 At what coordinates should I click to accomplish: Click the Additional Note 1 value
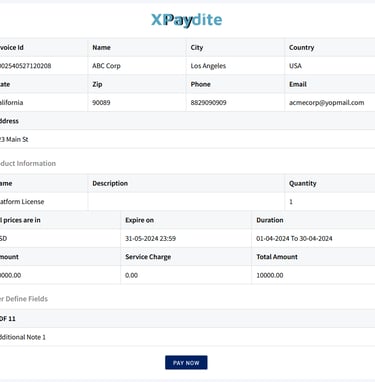pos(23,337)
